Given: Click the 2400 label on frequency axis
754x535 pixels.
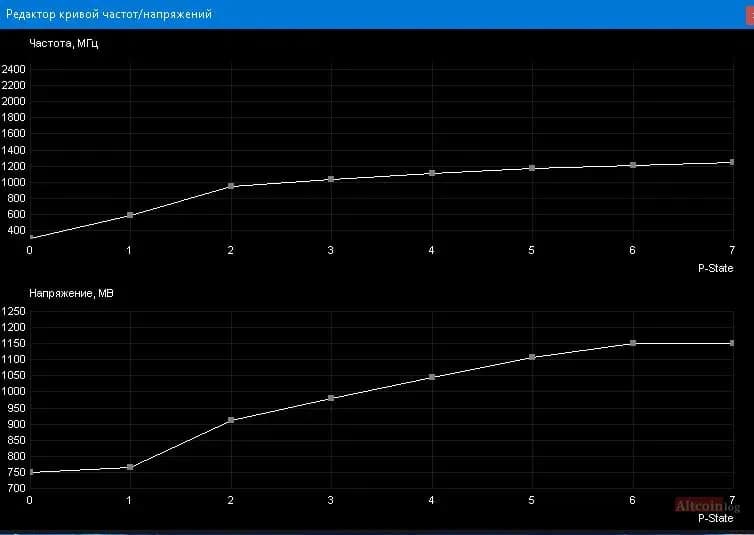Looking at the screenshot, I should [x=13, y=69].
